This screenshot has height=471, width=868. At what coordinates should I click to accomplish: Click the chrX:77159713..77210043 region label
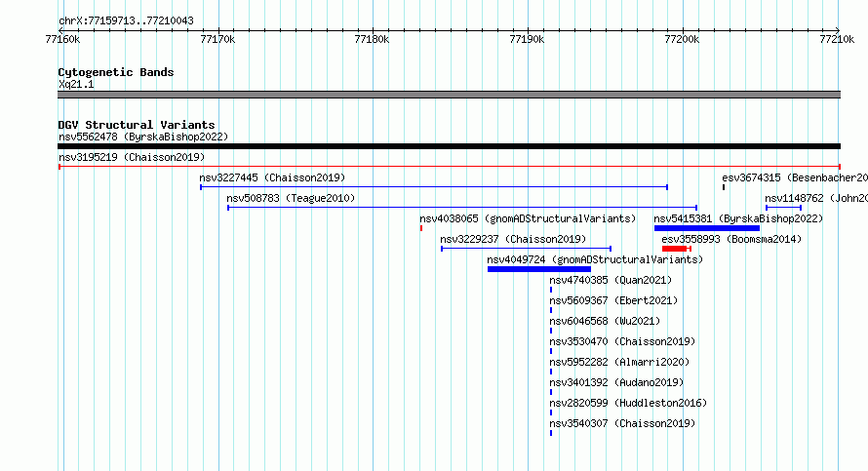point(126,21)
